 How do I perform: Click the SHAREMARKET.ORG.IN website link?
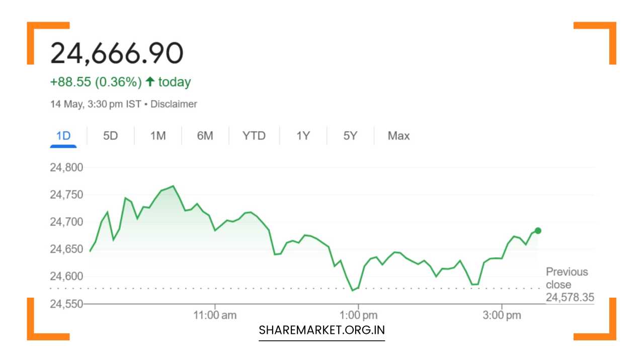click(x=321, y=330)
